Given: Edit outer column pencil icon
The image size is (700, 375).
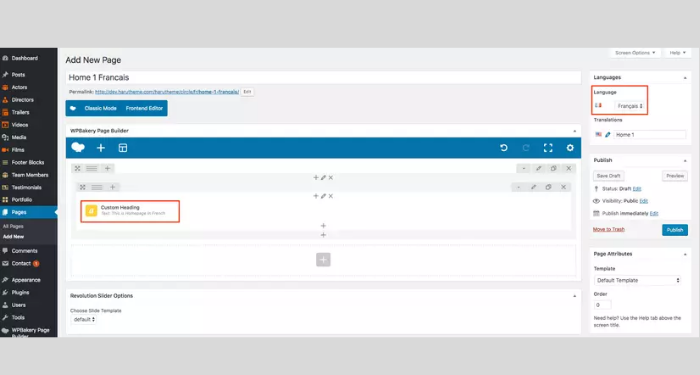Looking at the screenshot, I should pos(323,178).
